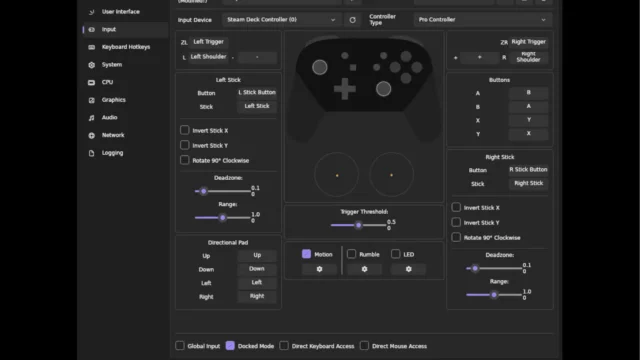Adjust the Right Stick Deadzone slider
This screenshot has width=640, height=360.
494,268
